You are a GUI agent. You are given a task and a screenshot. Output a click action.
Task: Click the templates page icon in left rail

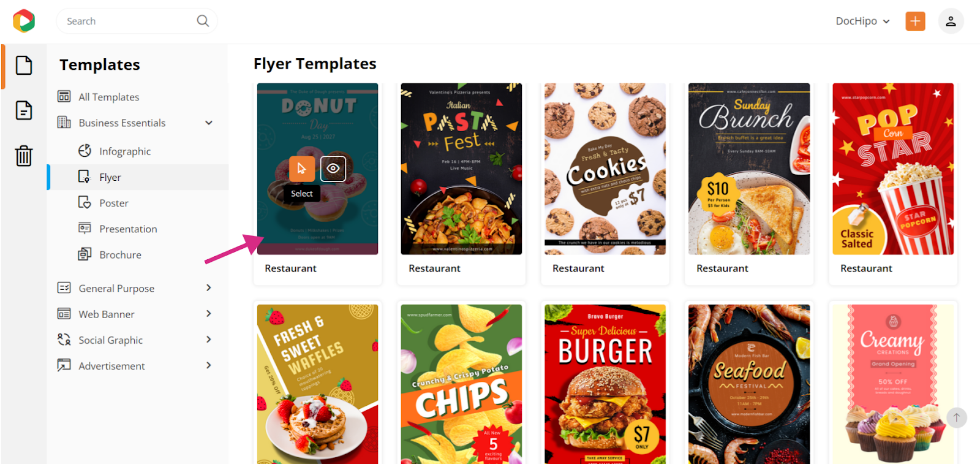click(x=24, y=65)
